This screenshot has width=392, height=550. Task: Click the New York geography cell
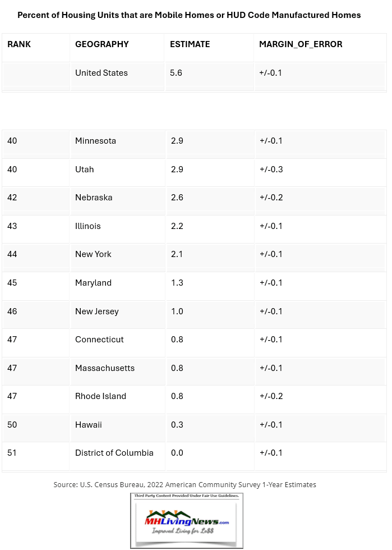(93, 254)
